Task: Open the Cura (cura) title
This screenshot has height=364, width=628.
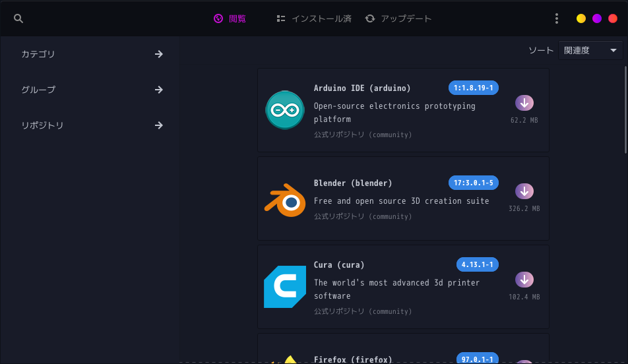Action: click(x=339, y=264)
